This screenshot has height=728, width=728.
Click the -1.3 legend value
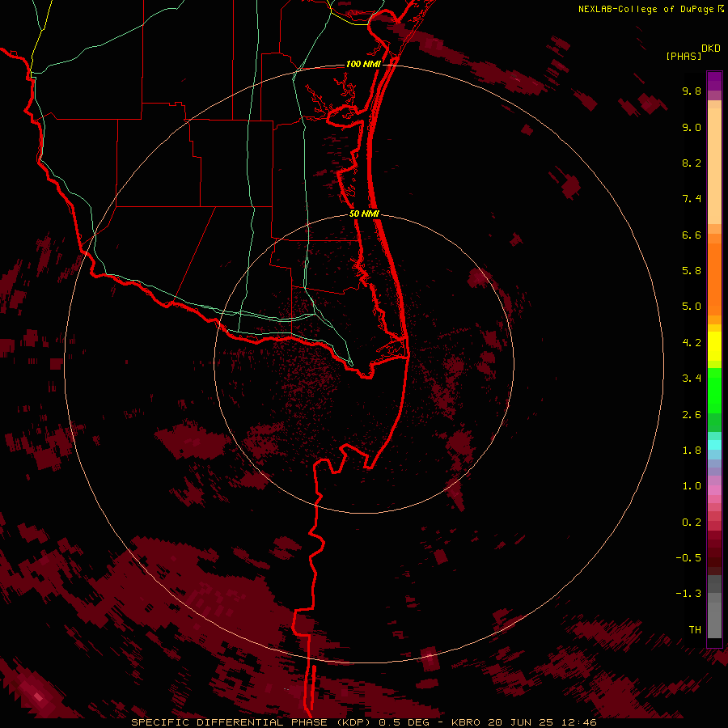pos(688,594)
